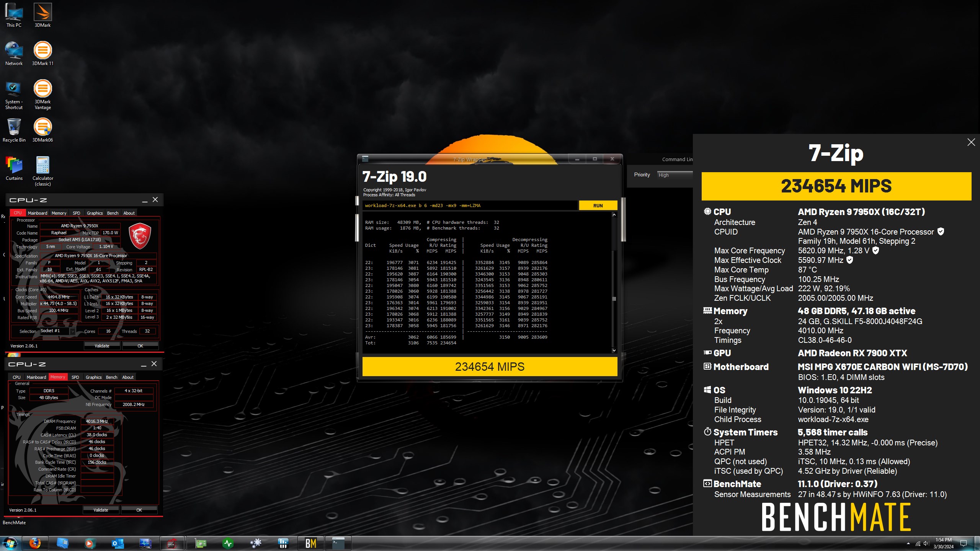Open the green hexagon pulse taskbar icon

[x=228, y=543]
